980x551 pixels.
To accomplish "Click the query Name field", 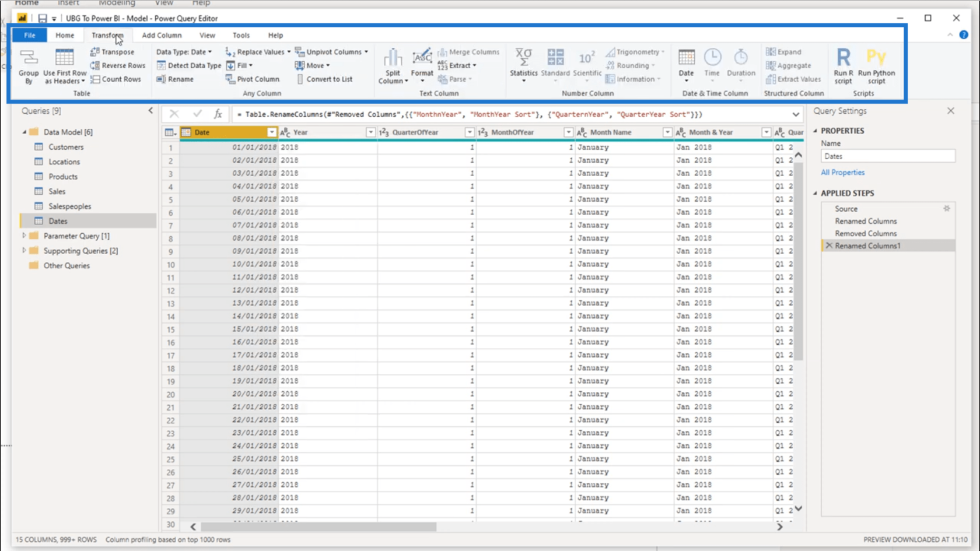I will click(887, 156).
